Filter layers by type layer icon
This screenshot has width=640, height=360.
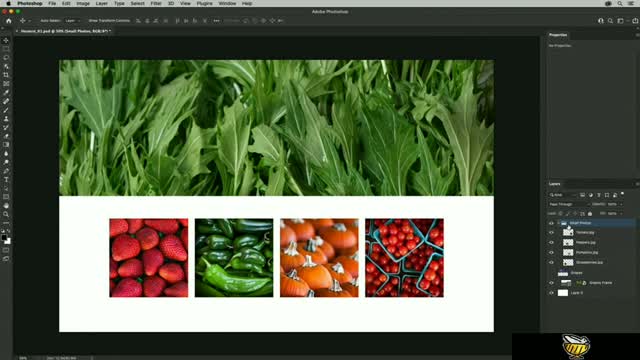click(x=599, y=195)
